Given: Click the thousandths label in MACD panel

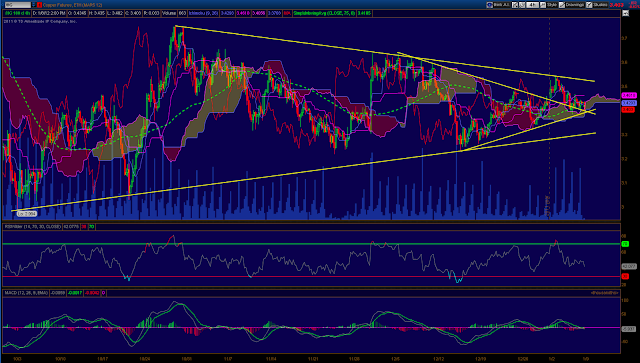Looking at the screenshot, I should click(605, 293).
